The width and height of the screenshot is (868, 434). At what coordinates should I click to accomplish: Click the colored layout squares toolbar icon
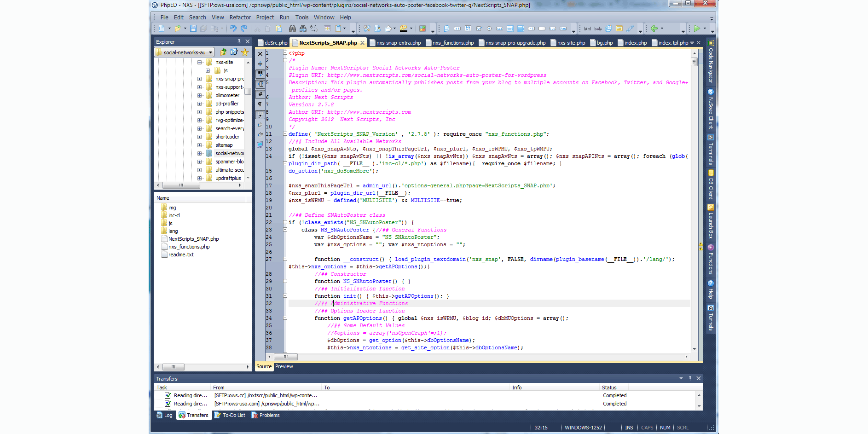[x=422, y=29]
